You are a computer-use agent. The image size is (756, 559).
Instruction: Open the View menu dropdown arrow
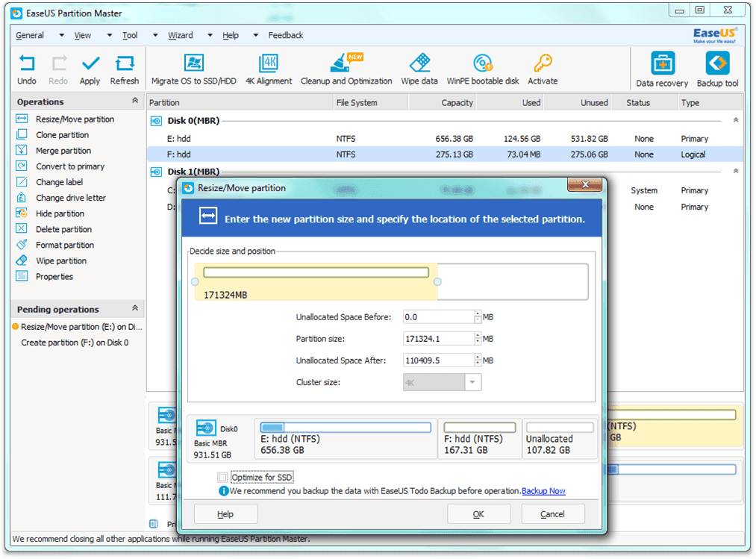point(110,35)
